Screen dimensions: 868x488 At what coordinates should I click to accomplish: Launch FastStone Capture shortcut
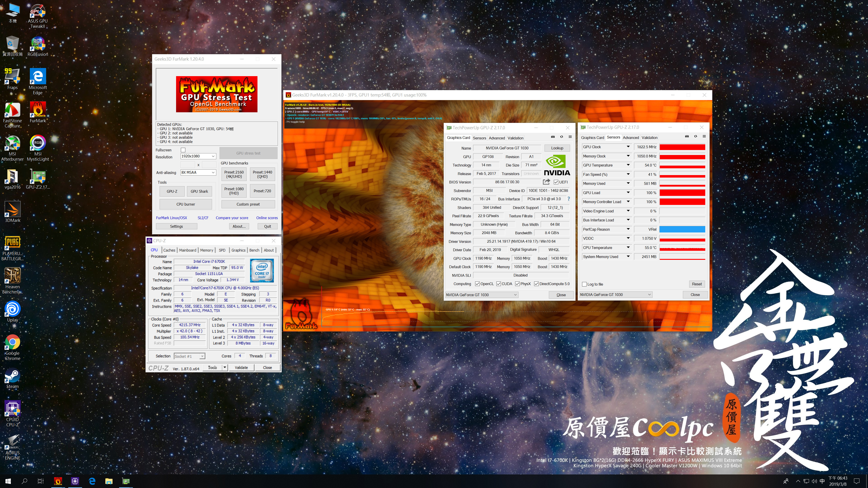point(12,115)
